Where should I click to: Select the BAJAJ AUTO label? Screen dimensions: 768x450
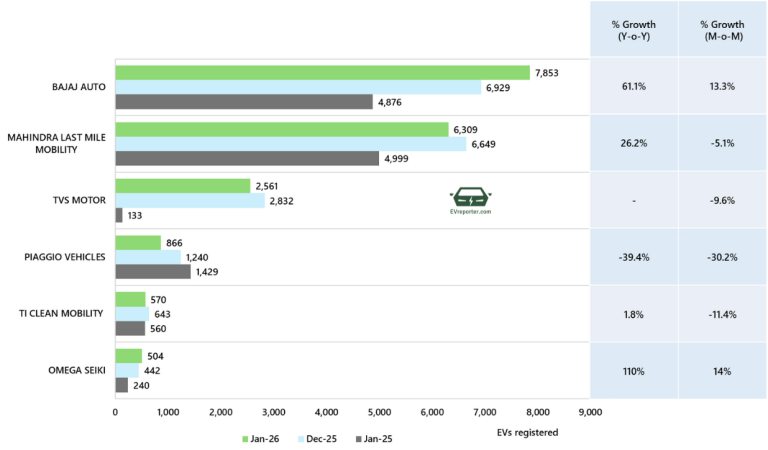coord(79,87)
